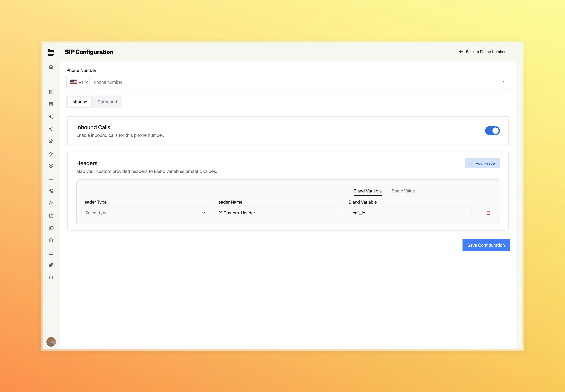Open the call_id Bland Variable dropdown
Viewport: 565px width, 392px height.
pyautogui.click(x=413, y=213)
